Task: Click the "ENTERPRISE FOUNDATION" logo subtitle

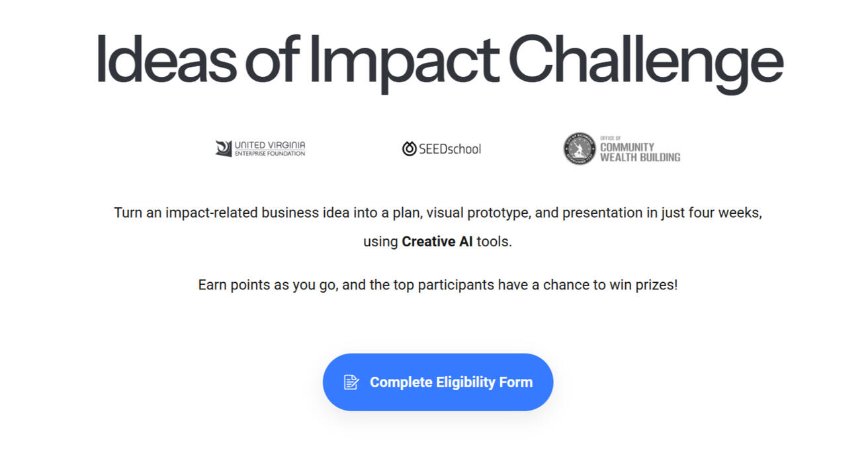Action: (x=270, y=154)
